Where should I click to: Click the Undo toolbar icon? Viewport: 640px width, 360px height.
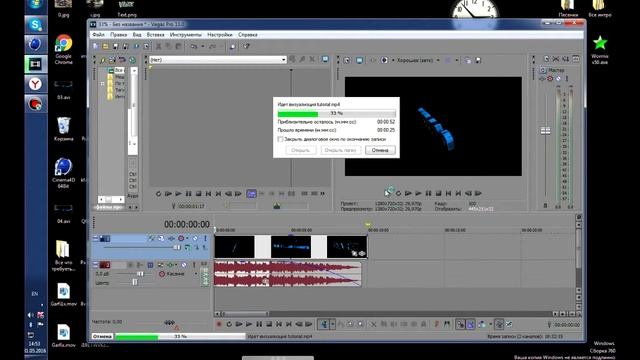tap(194, 47)
